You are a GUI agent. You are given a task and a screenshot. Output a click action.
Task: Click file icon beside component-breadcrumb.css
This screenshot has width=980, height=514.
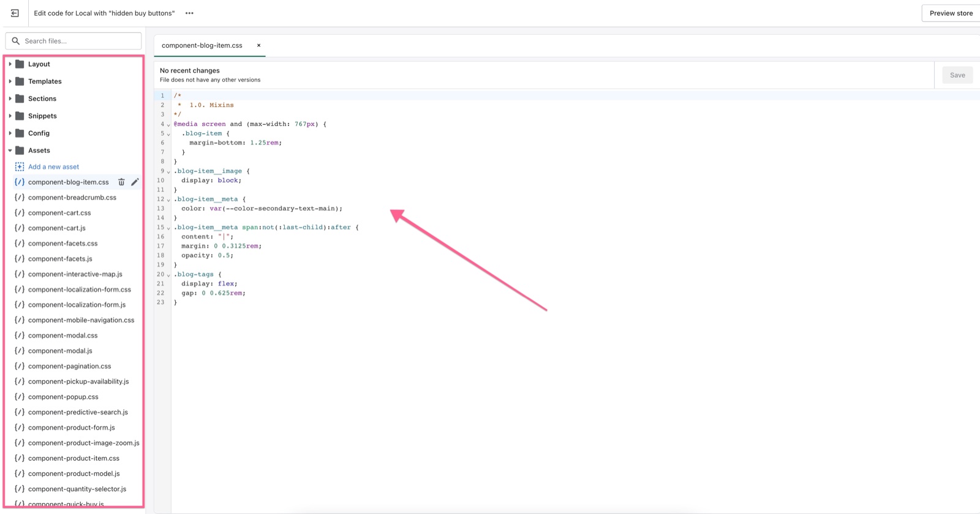20,197
